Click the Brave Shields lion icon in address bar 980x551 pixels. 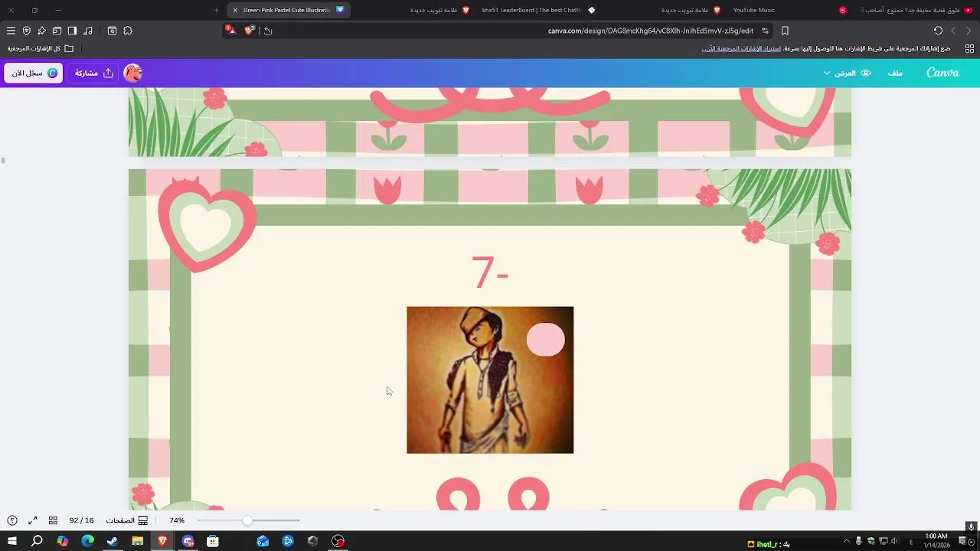pyautogui.click(x=249, y=31)
